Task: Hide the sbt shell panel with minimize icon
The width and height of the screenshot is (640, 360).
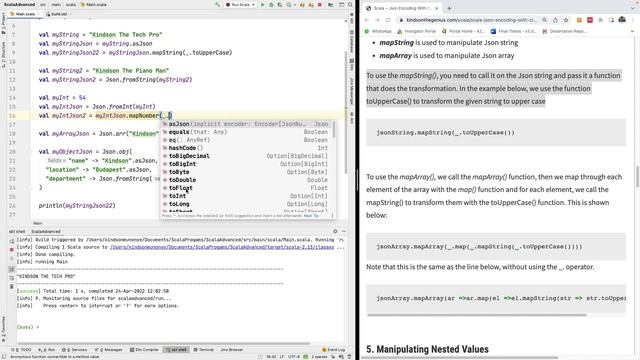Action: coord(344,231)
